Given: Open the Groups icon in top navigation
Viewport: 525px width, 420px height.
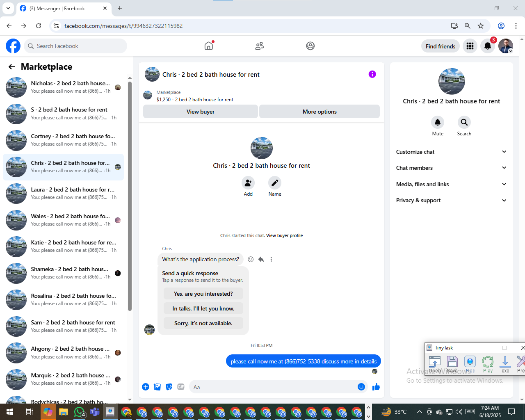Looking at the screenshot, I should (310, 46).
